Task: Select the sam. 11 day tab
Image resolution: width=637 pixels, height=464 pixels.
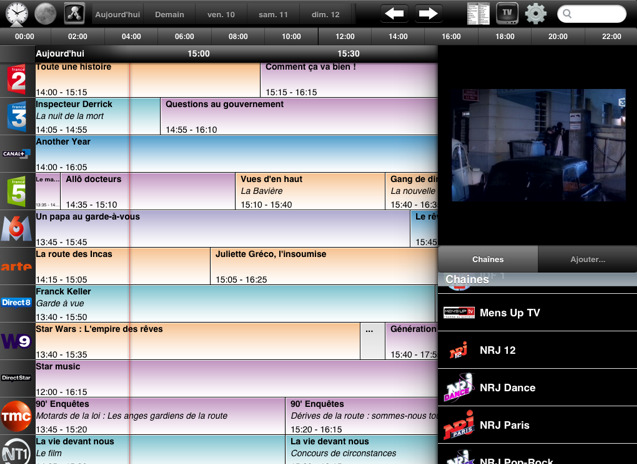Action: (x=273, y=15)
